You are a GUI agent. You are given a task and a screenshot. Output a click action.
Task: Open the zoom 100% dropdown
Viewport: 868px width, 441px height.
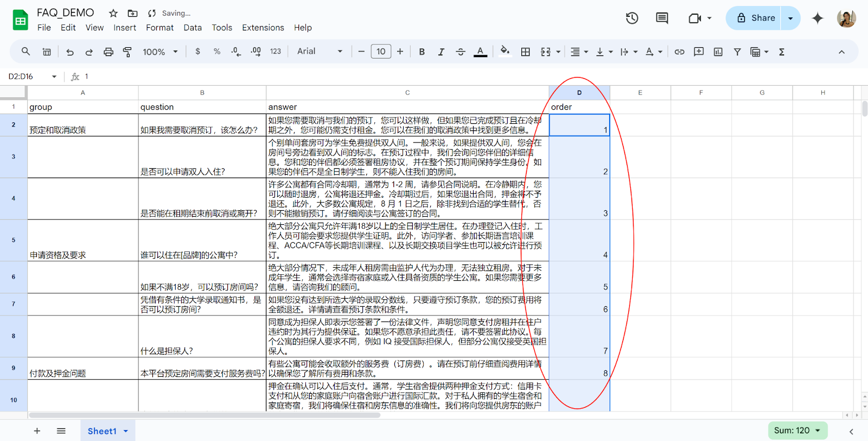click(x=160, y=52)
